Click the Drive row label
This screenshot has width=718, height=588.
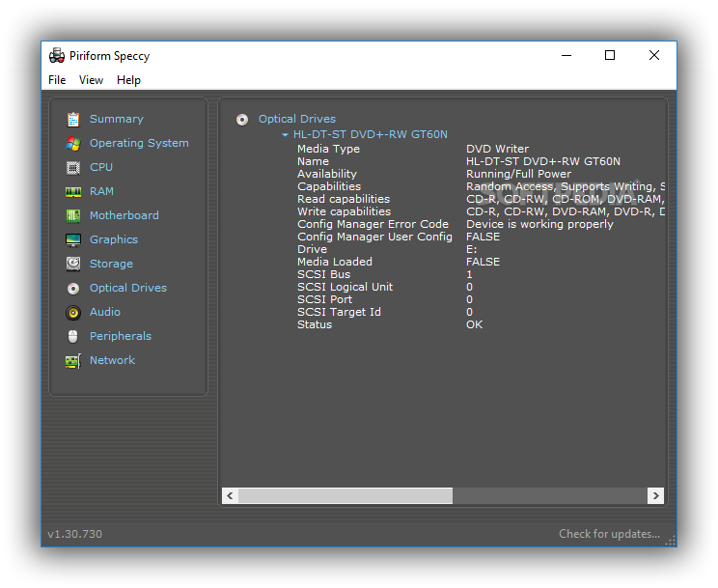coord(313,249)
